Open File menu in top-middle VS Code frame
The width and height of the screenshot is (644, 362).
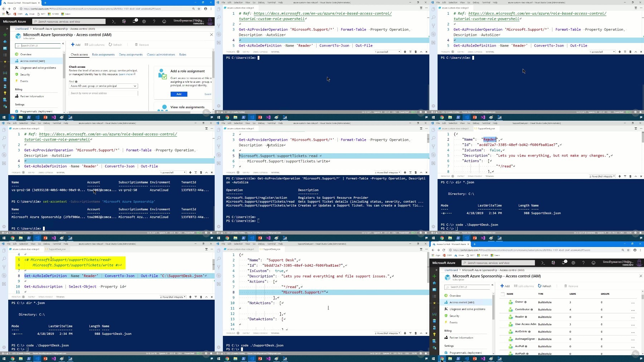coord(224,3)
